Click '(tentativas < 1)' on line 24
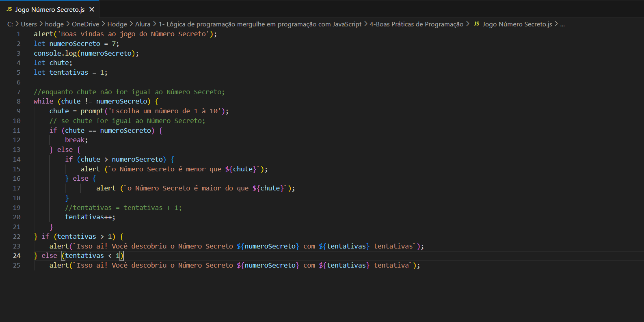Image resolution: width=644 pixels, height=322 pixels. pos(93,256)
